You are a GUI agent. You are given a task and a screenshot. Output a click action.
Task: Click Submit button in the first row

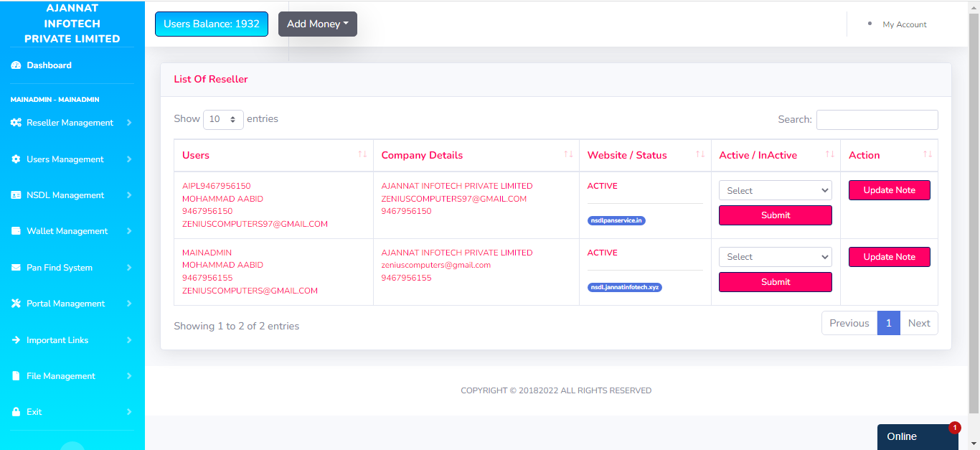[x=775, y=215]
